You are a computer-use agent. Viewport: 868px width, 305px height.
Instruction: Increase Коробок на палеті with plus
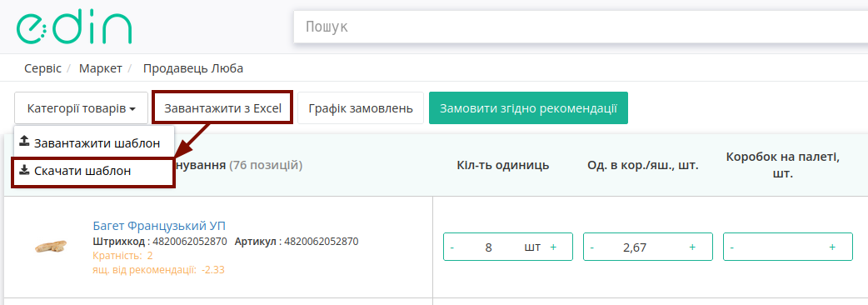[832, 247]
